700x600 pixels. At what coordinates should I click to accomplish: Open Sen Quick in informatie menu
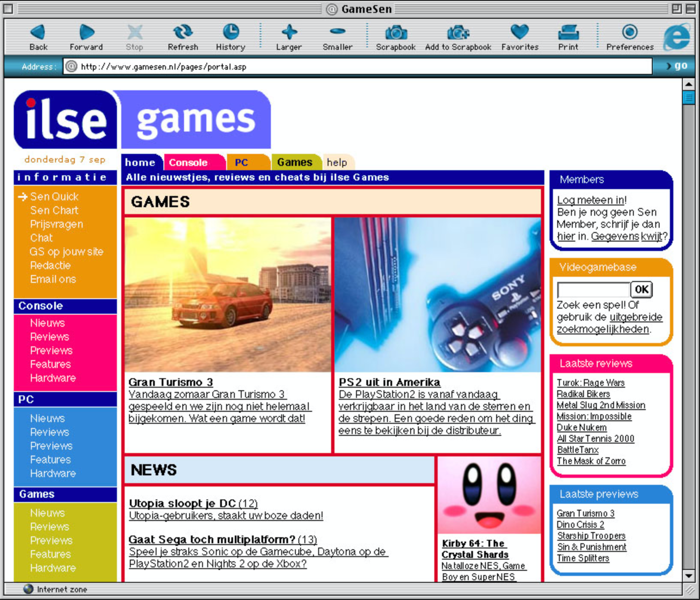click(54, 196)
